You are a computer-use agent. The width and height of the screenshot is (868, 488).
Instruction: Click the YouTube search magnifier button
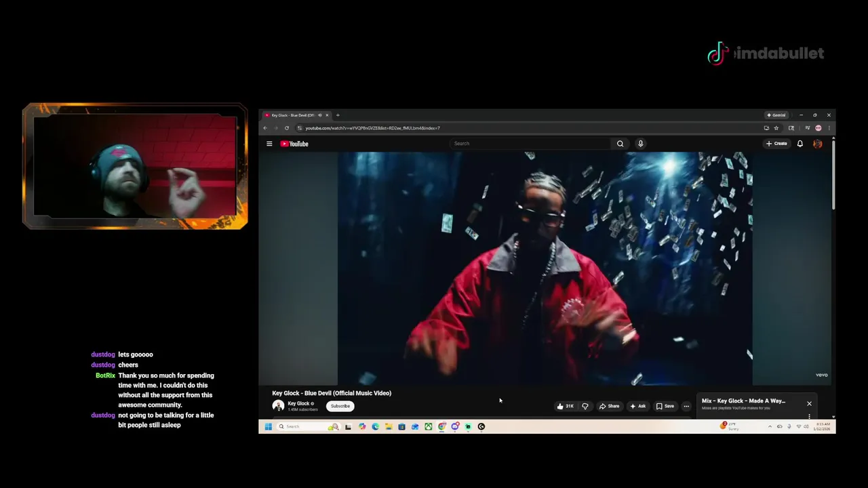coord(620,144)
